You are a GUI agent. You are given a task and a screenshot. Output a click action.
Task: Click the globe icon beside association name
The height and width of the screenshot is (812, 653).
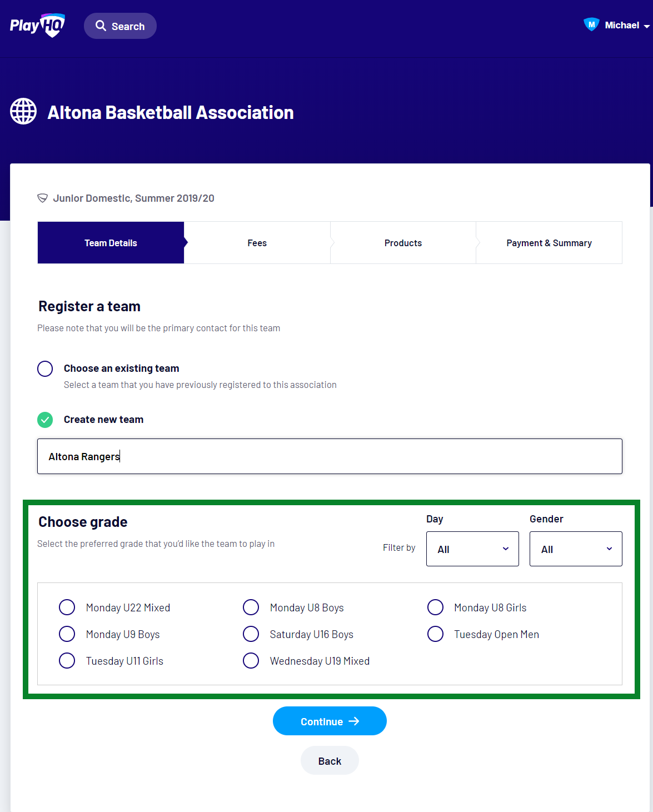(23, 112)
